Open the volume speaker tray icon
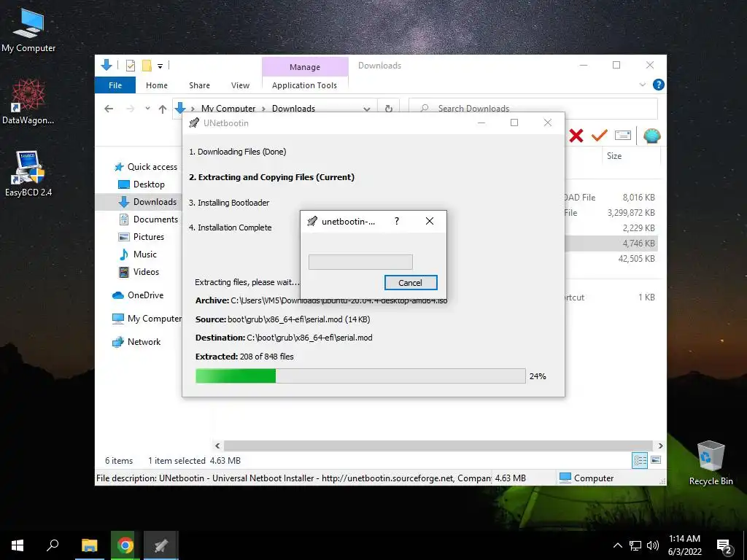Viewport: 747px width, 560px height. [653, 545]
